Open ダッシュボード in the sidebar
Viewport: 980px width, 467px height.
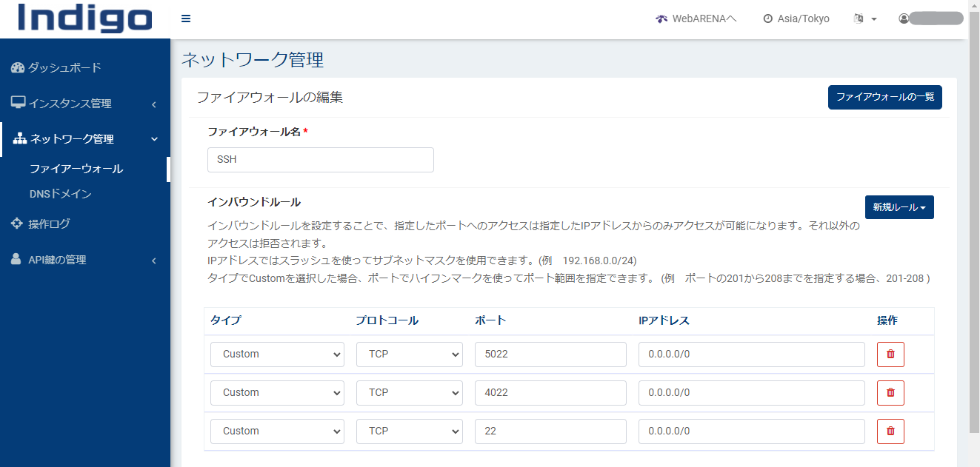64,68
